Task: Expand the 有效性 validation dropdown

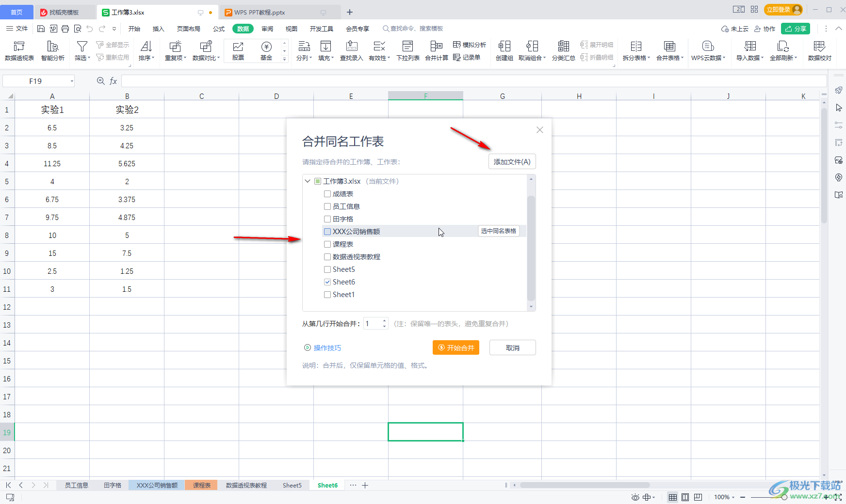Action: pos(389,58)
